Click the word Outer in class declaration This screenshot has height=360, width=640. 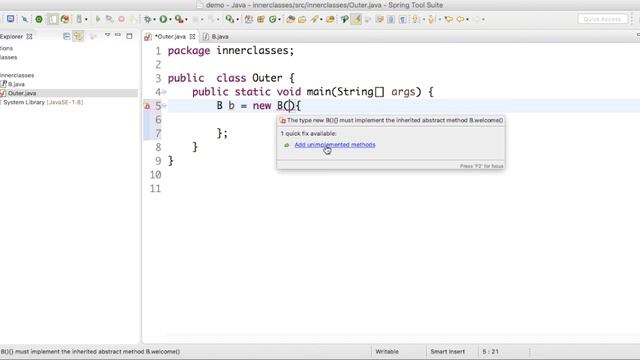[x=267, y=78]
